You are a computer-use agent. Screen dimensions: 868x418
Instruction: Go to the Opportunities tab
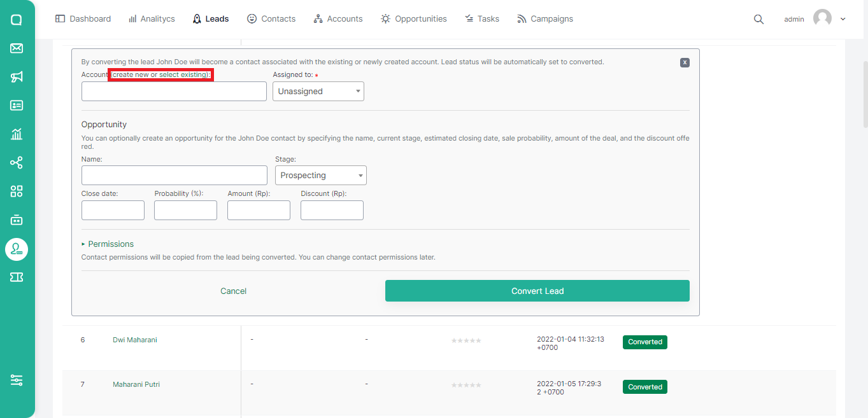coord(414,19)
